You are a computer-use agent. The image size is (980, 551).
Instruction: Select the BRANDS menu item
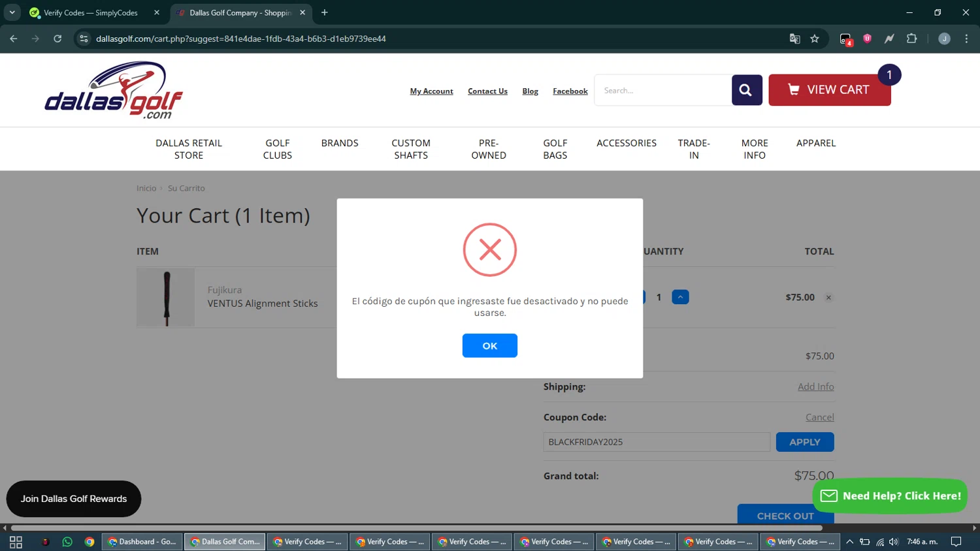[x=340, y=143]
